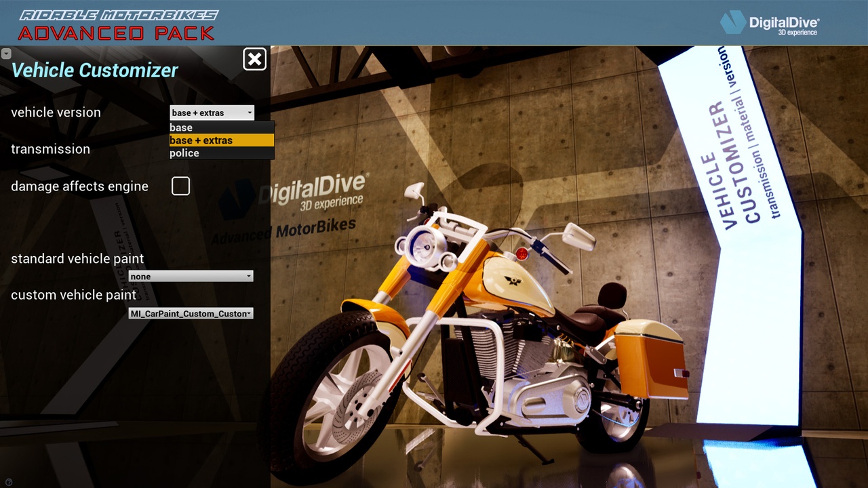Click the 'standard vehicle paint' label
The width and height of the screenshot is (868, 488).
point(77,258)
